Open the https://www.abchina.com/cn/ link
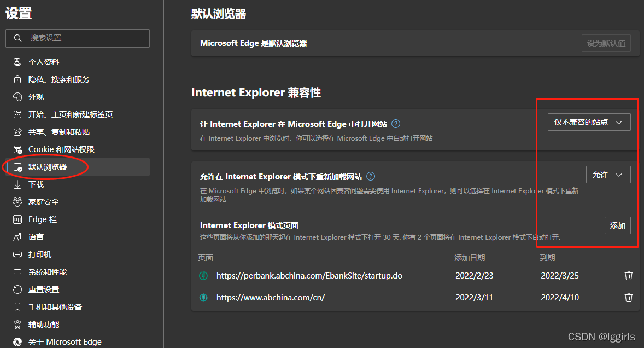The height and width of the screenshot is (348, 644). (x=271, y=298)
